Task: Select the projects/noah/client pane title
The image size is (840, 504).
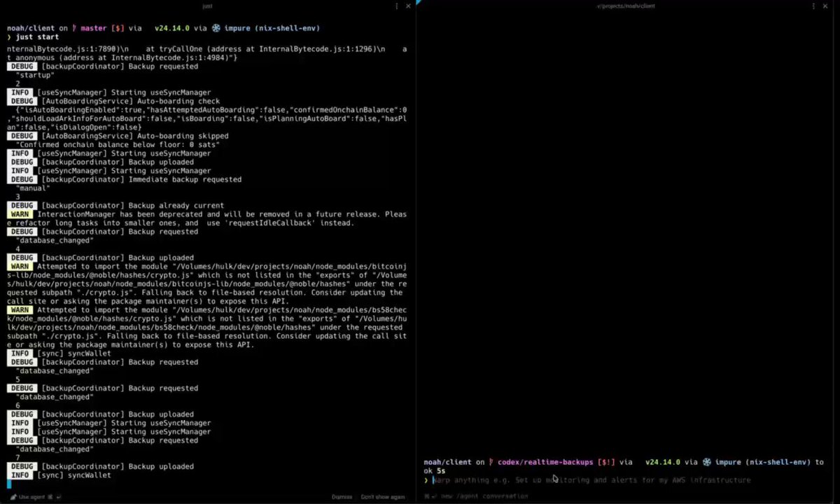Action: coord(626,6)
